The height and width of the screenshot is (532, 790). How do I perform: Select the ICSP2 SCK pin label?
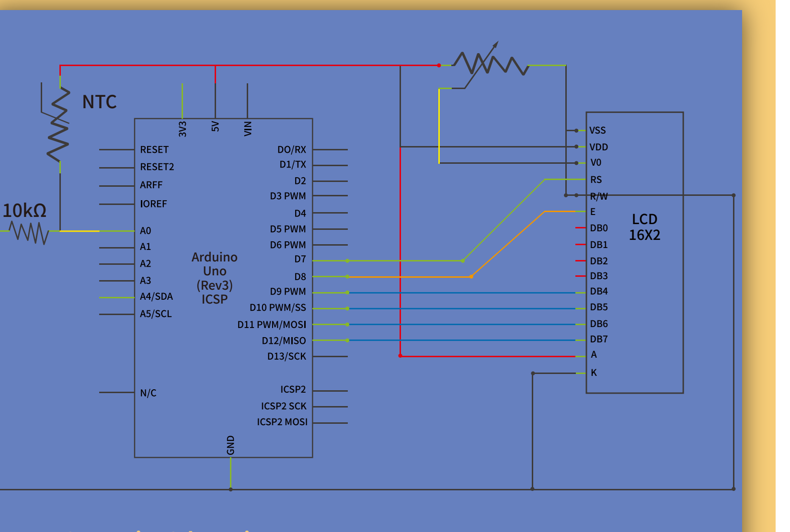284,406
